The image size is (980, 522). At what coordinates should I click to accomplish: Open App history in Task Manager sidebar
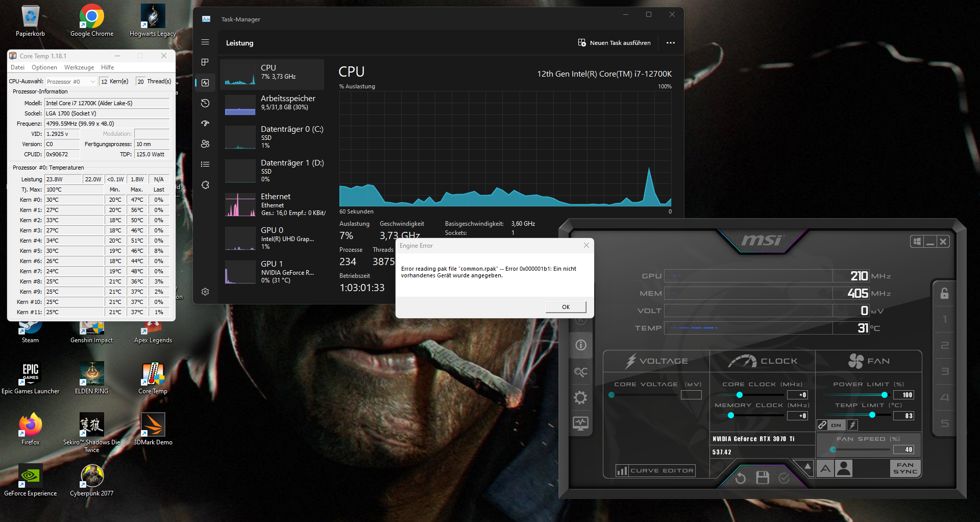[205, 103]
